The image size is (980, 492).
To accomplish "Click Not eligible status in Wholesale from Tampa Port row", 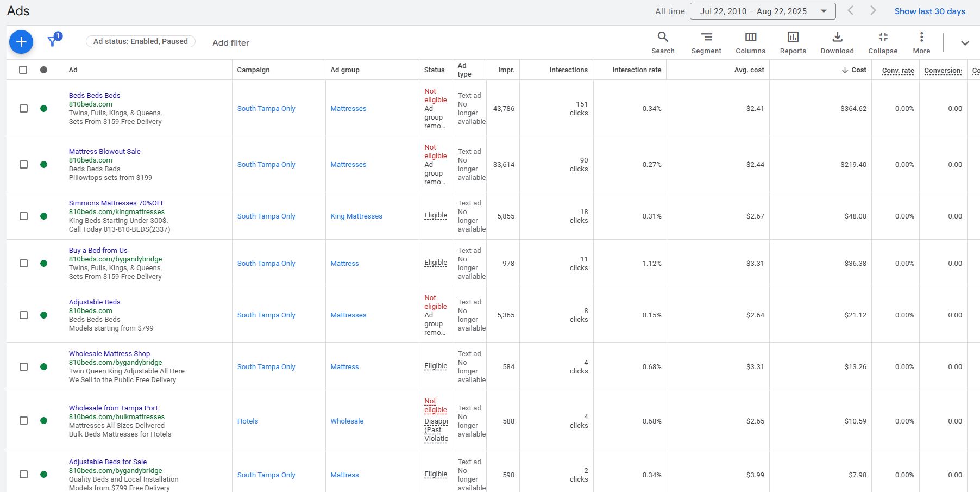I will [436, 405].
